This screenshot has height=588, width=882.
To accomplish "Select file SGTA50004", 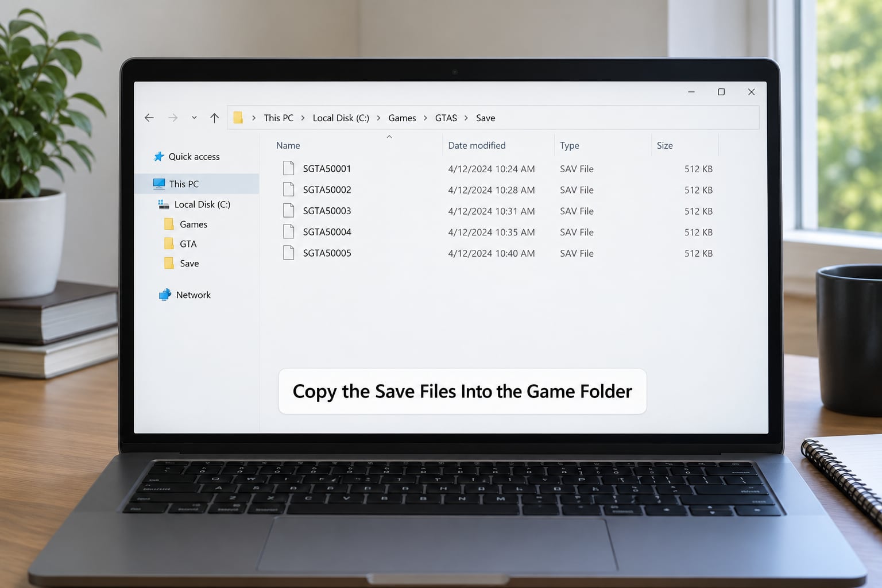I will [x=327, y=232].
